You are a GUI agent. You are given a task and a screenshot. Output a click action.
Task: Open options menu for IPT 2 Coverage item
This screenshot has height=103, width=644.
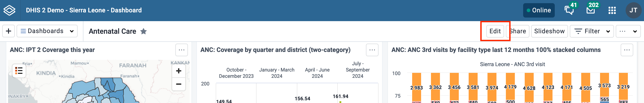pos(181,50)
